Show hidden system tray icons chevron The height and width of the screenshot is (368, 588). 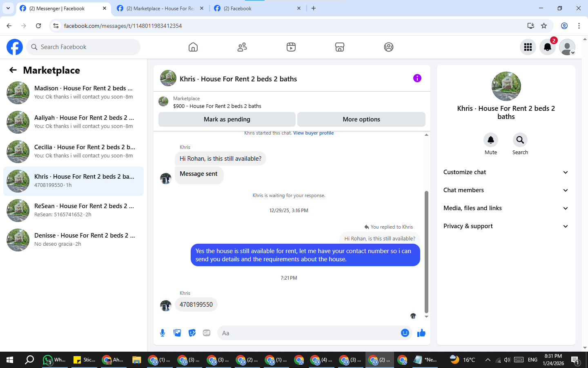(488, 360)
